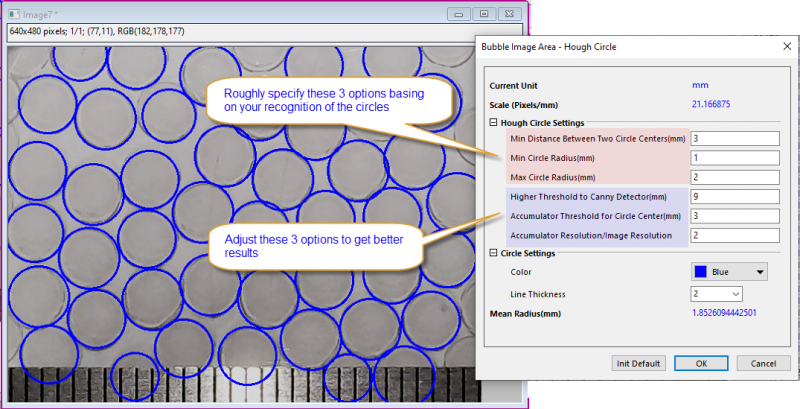The width and height of the screenshot is (800, 409).
Task: Click the Image7 window title icon
Action: (13, 14)
